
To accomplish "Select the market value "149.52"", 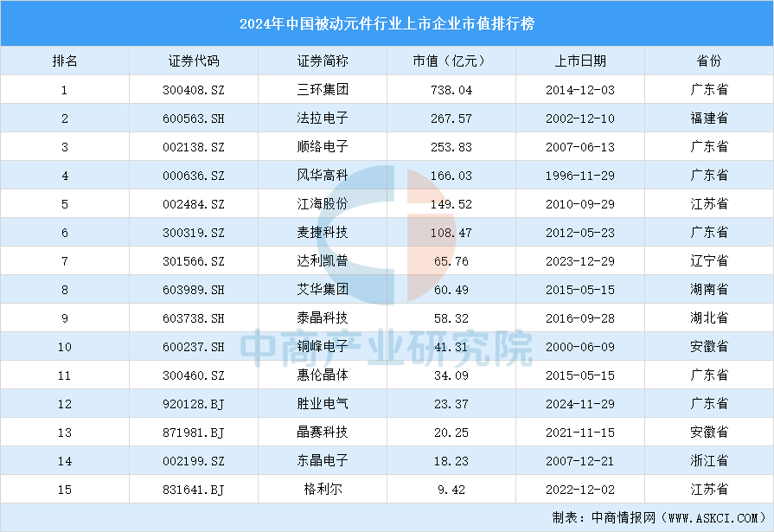I will click(451, 204).
